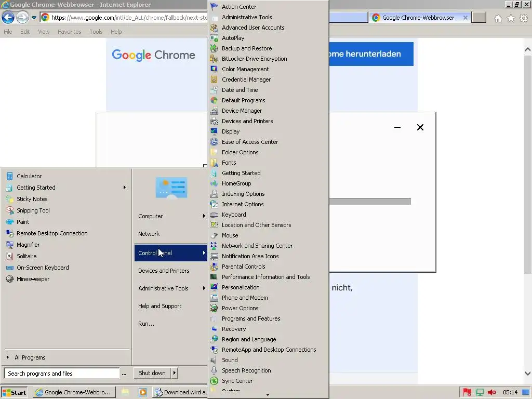This screenshot has width=532, height=399.
Task: Click the Date and Time icon
Action: point(214,90)
